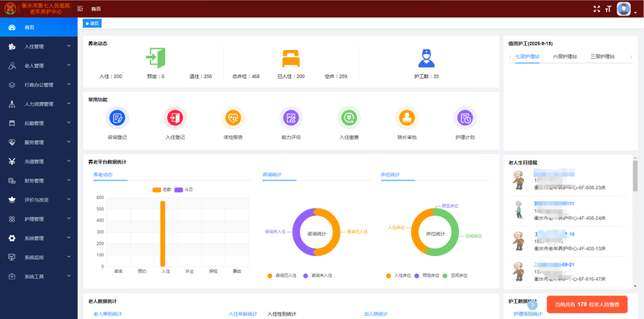Screen dimensions: 644x319
Task: Click the 首页 page tag tab
Action: tap(93, 23)
